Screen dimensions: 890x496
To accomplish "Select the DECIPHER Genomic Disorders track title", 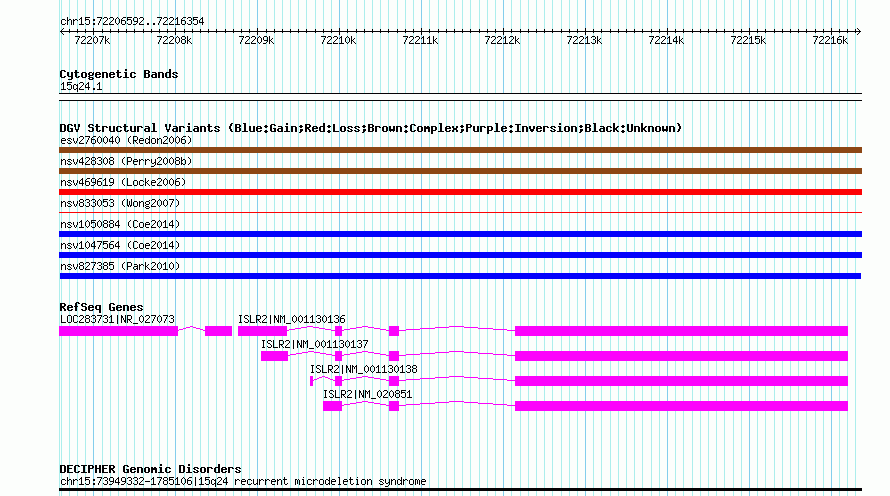I will click(150, 469).
